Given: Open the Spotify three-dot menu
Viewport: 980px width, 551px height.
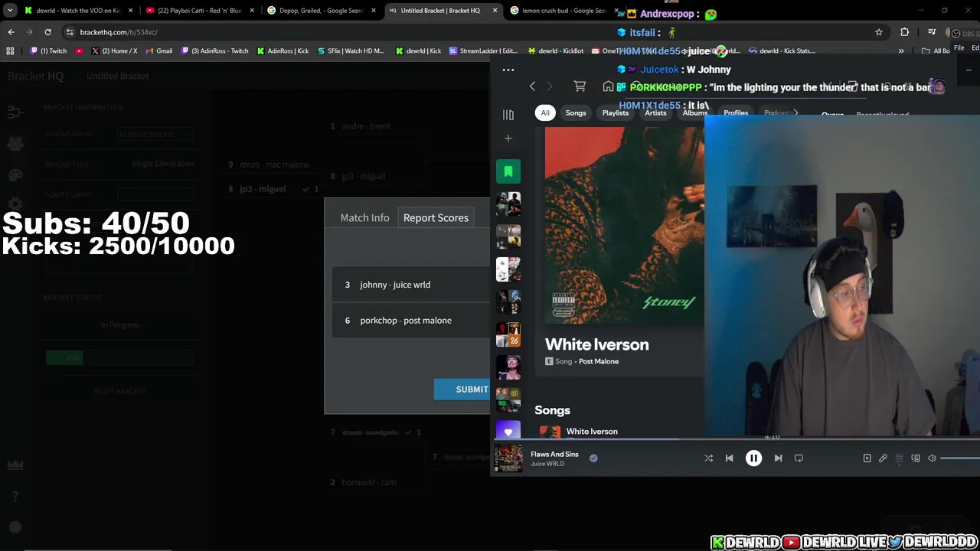Looking at the screenshot, I should (x=508, y=70).
